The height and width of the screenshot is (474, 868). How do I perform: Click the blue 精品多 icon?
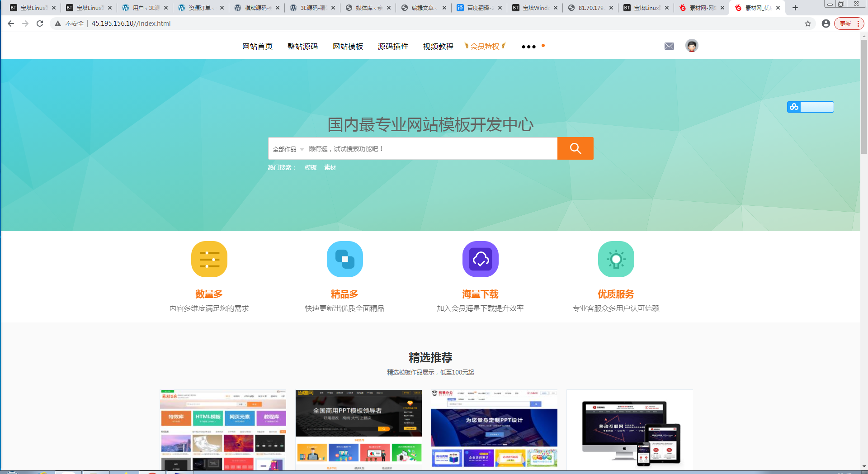344,259
